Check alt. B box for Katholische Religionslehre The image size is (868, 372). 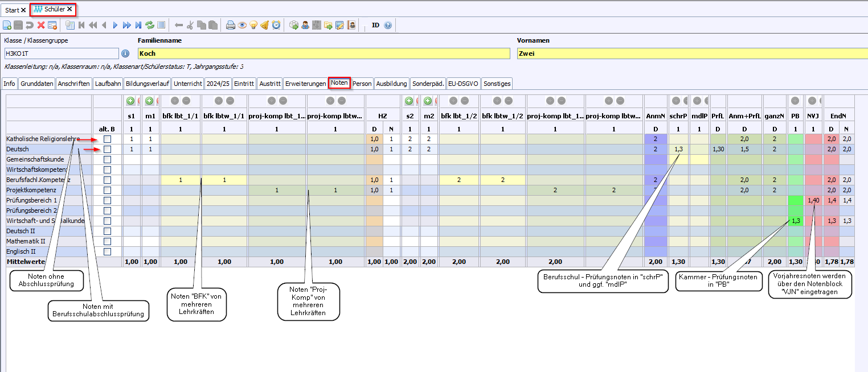pyautogui.click(x=107, y=139)
